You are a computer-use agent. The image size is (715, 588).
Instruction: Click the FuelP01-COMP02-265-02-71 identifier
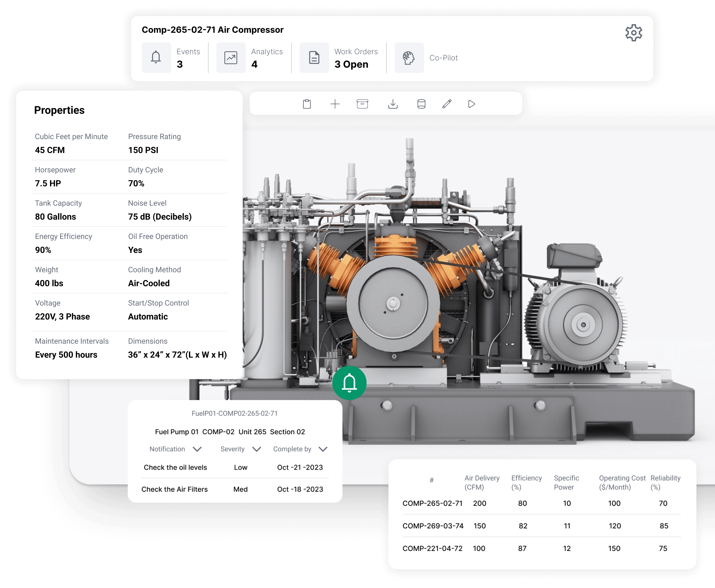234,413
